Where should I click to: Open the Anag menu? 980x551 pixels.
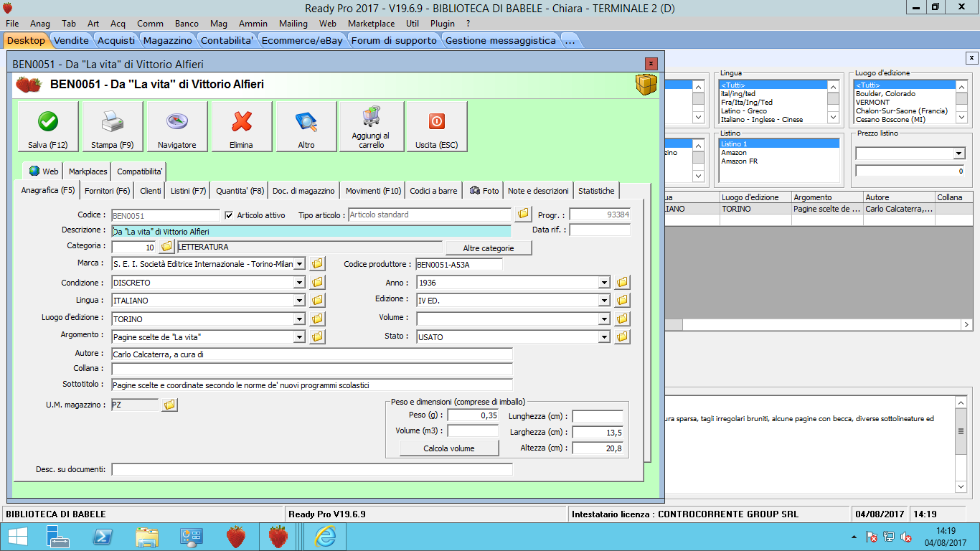coord(40,24)
